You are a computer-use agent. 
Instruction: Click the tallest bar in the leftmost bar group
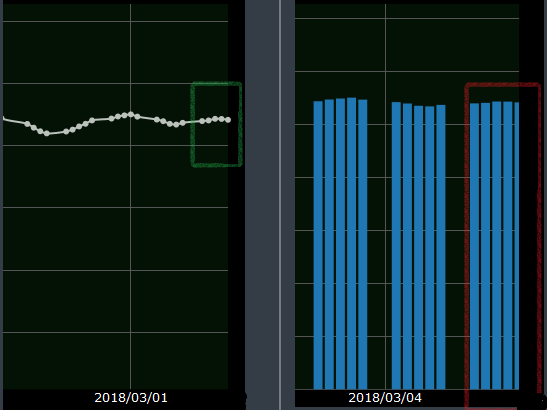352,243
